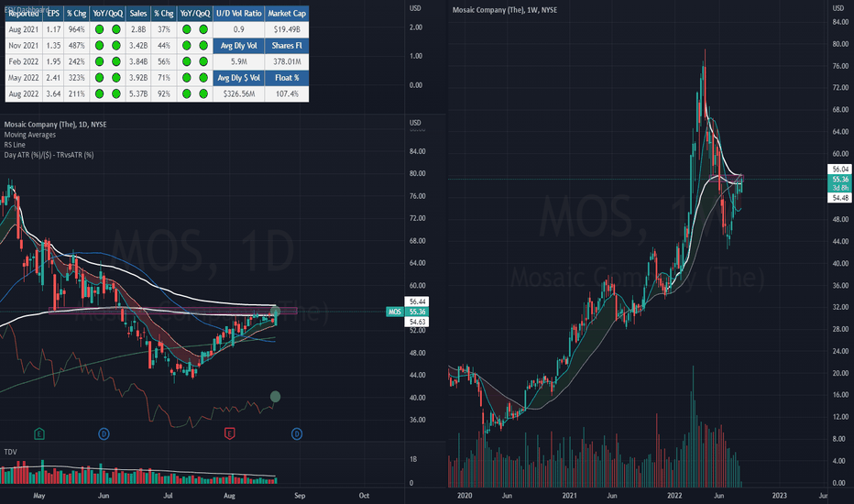Click the '$326.56M' dollar volume value

238,93
